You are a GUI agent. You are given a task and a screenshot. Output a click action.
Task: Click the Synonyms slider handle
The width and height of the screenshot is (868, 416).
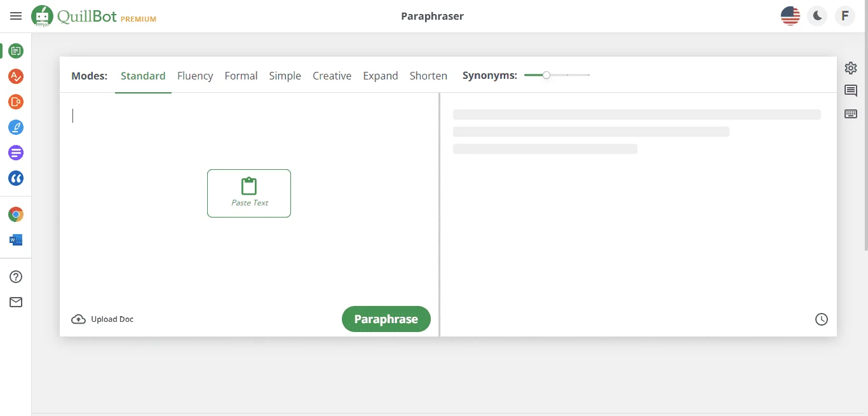[546, 75]
